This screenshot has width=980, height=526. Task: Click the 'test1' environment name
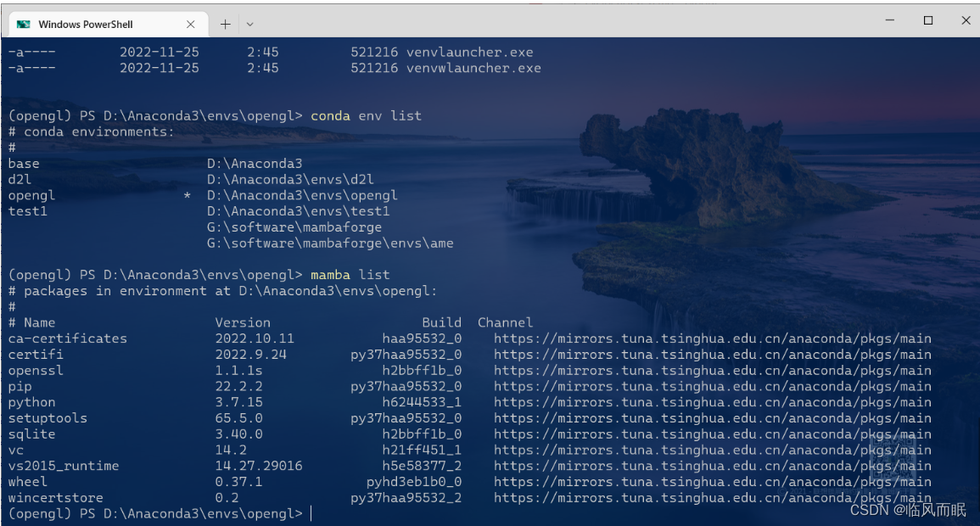tap(27, 211)
